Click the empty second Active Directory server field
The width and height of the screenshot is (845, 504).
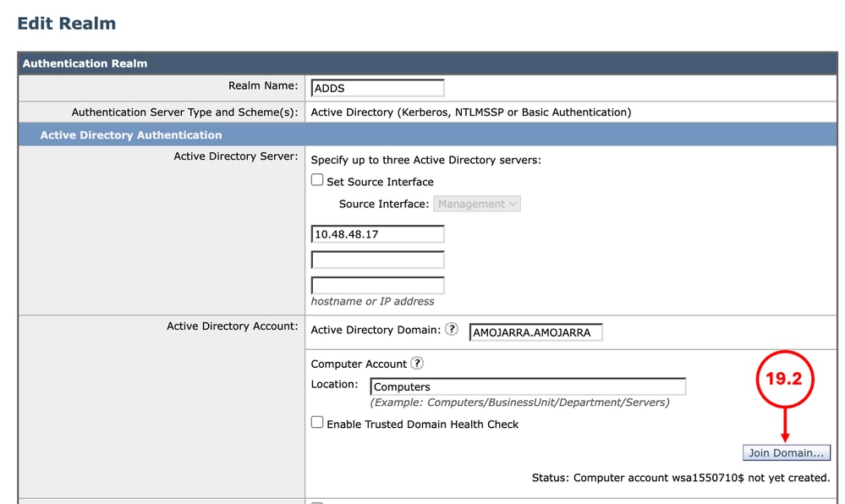pyautogui.click(x=377, y=259)
